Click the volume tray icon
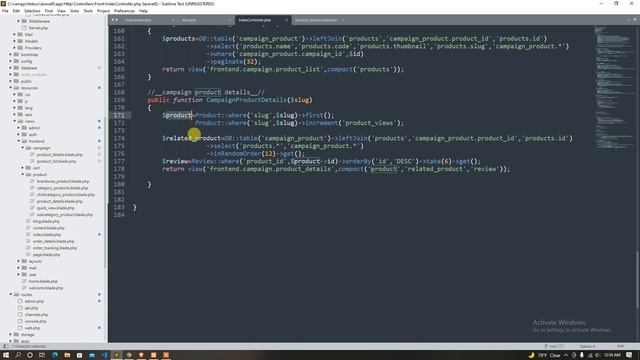The height and width of the screenshot is (360, 640). 597,355
